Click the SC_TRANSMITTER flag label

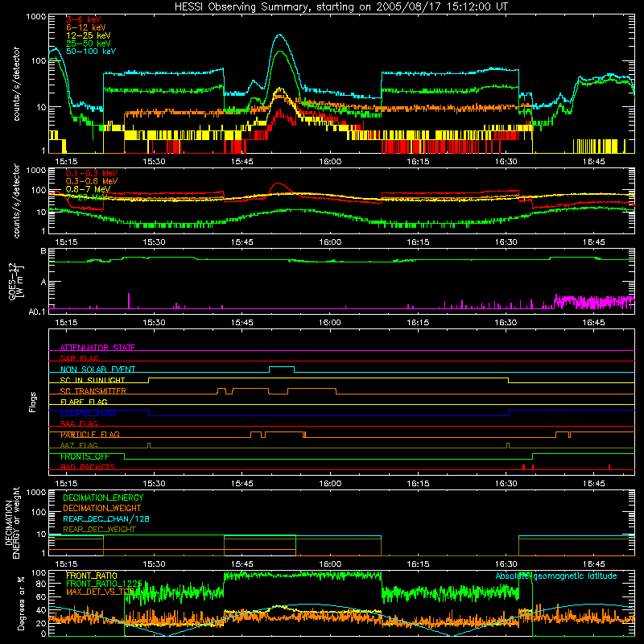click(x=93, y=391)
